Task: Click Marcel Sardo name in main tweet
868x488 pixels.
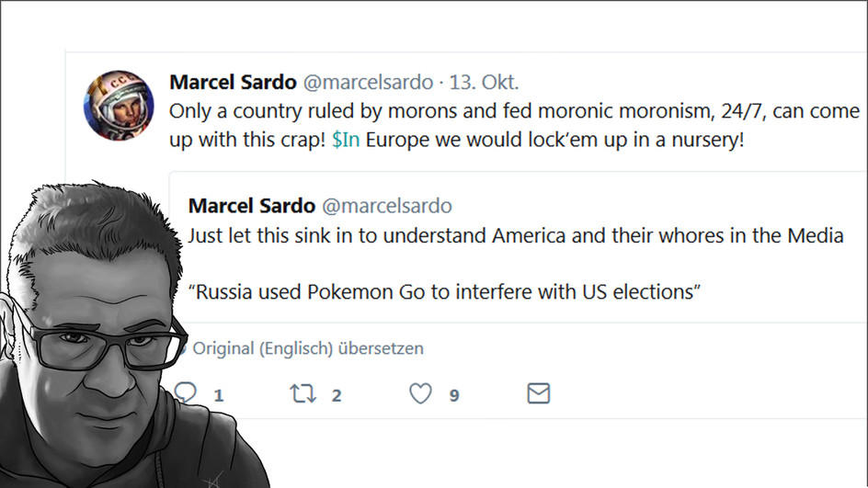Action: point(233,82)
